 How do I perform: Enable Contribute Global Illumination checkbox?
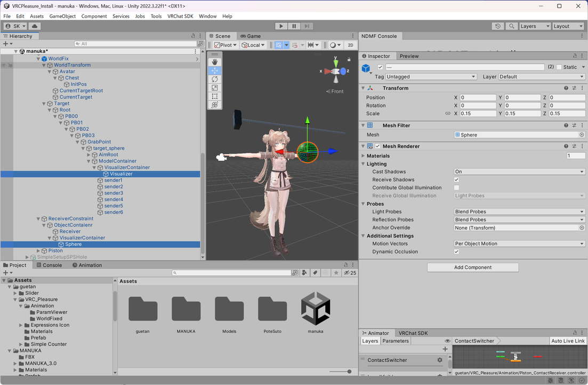(456, 188)
